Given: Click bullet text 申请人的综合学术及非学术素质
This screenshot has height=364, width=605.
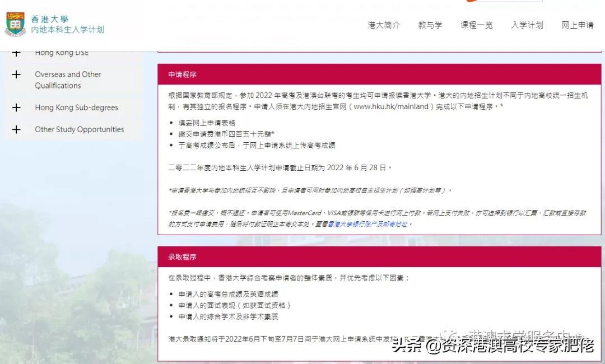Looking at the screenshot, I should click(228, 316).
